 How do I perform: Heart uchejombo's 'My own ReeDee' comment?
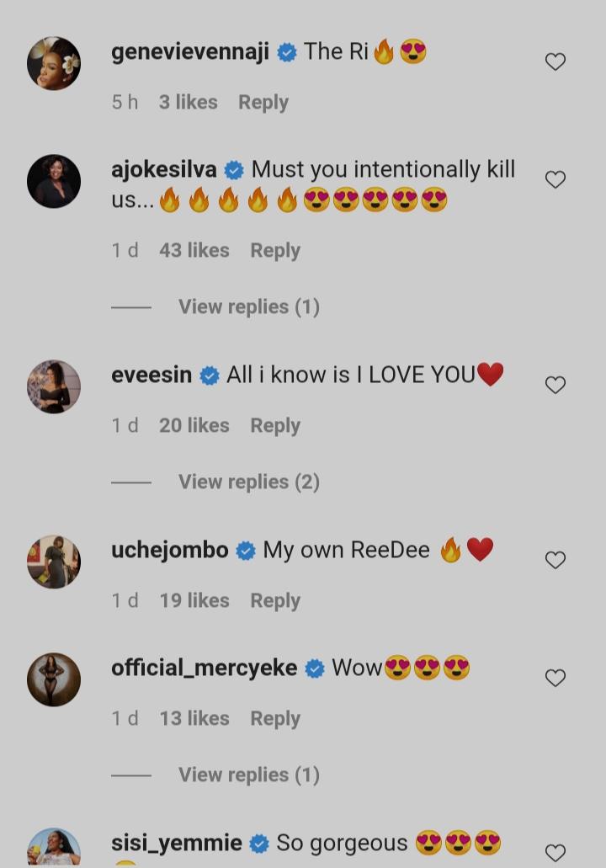(555, 560)
